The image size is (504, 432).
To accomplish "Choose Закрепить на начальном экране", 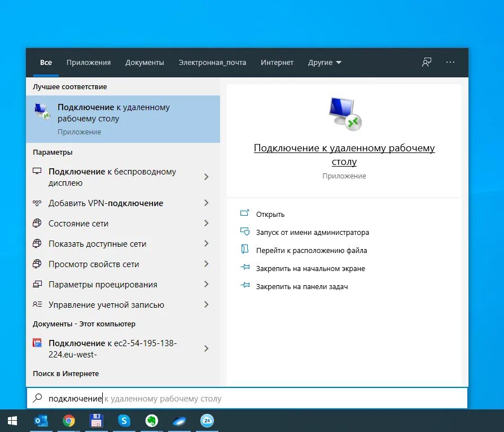I will point(310,268).
